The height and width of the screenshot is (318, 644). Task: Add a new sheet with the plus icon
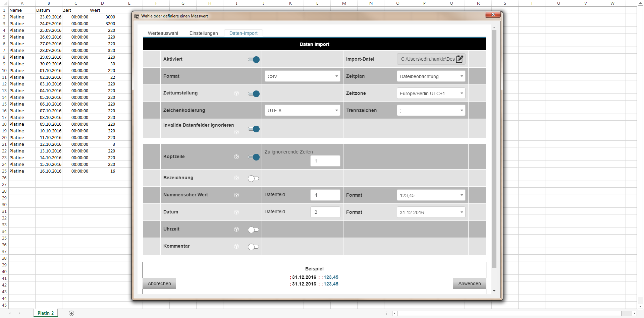(x=71, y=313)
